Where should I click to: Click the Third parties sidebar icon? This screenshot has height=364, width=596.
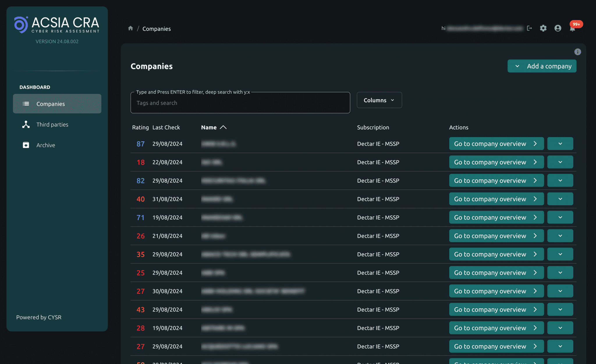tap(26, 124)
